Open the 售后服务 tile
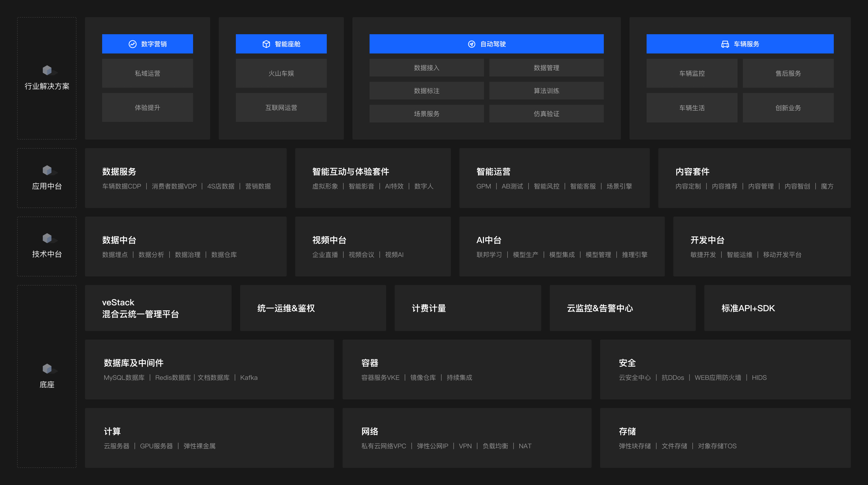868x485 pixels. [788, 74]
